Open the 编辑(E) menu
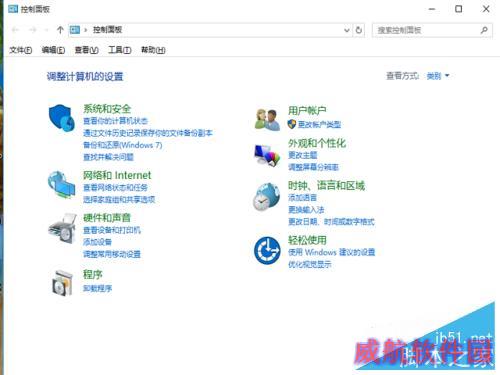 (x=53, y=50)
